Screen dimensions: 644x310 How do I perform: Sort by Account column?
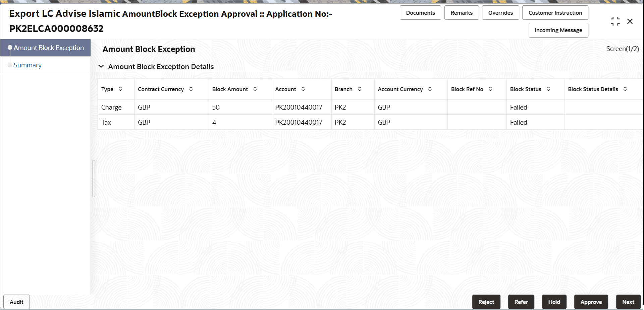click(303, 89)
